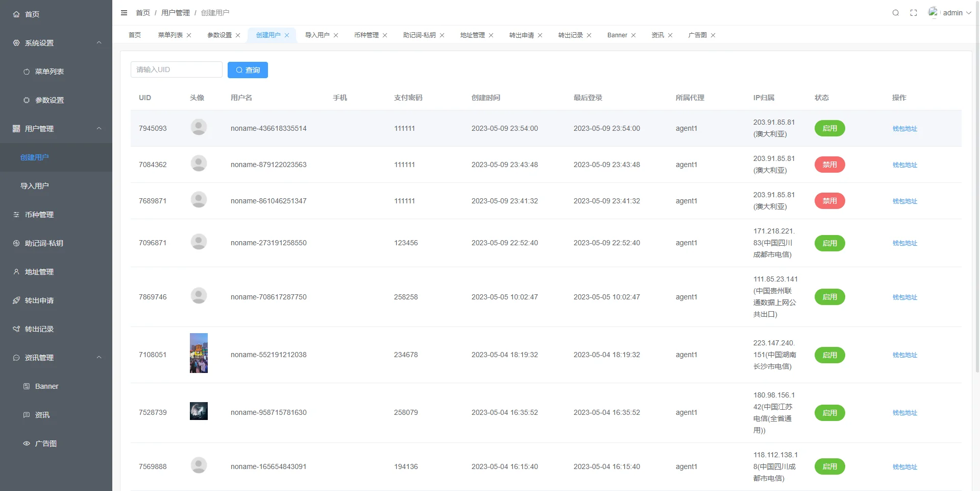Focus the 请输入UID input field
Image resolution: width=980 pixels, height=491 pixels.
(176, 69)
